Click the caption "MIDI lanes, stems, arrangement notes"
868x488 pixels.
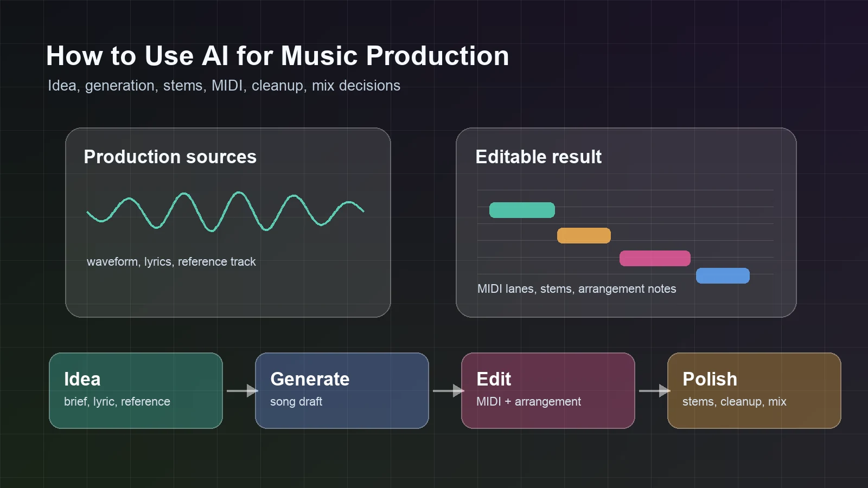click(x=577, y=289)
